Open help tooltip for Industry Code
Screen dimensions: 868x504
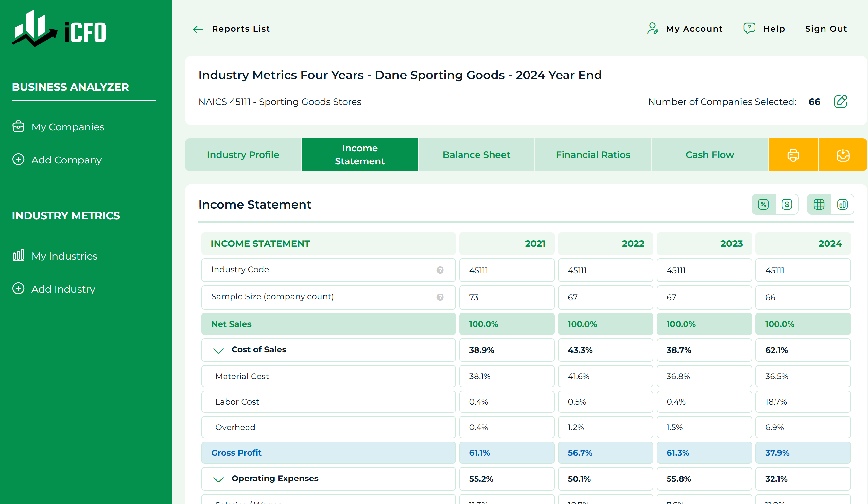[440, 270]
